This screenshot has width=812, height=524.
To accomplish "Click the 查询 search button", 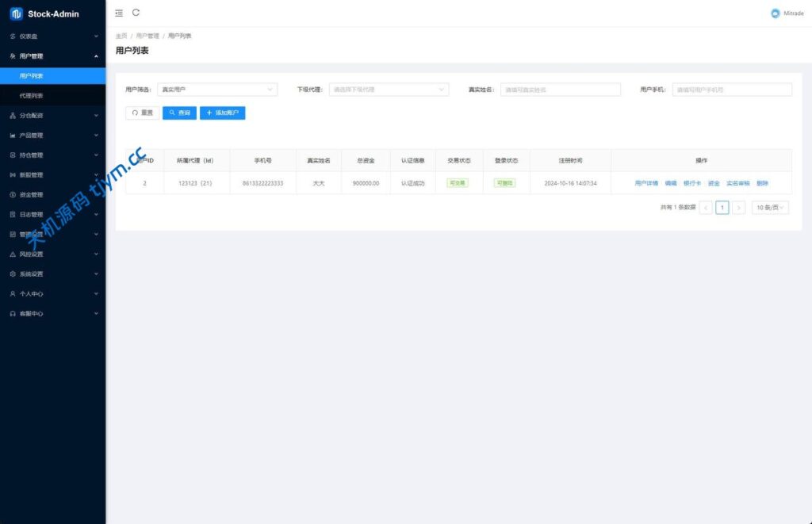I will (179, 113).
